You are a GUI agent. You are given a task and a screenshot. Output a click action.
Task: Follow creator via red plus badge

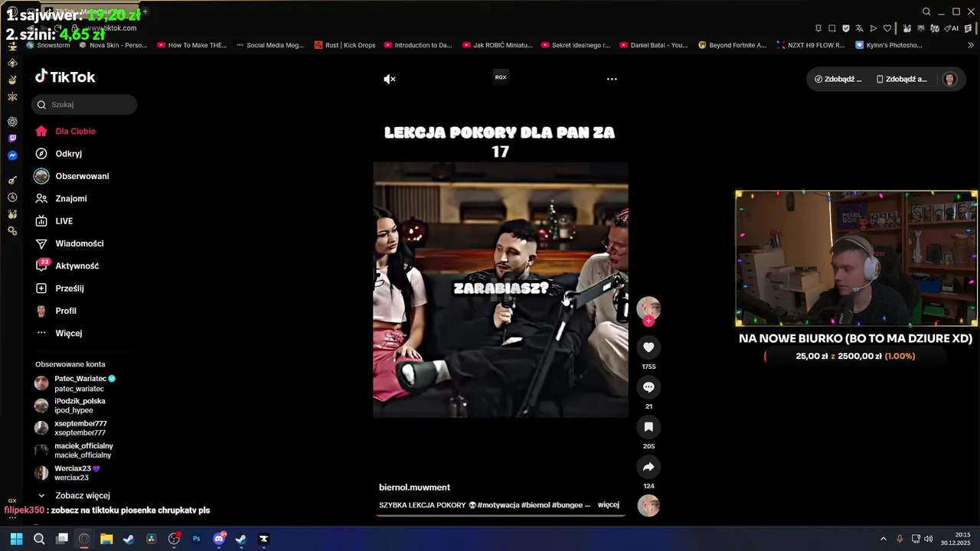(648, 321)
